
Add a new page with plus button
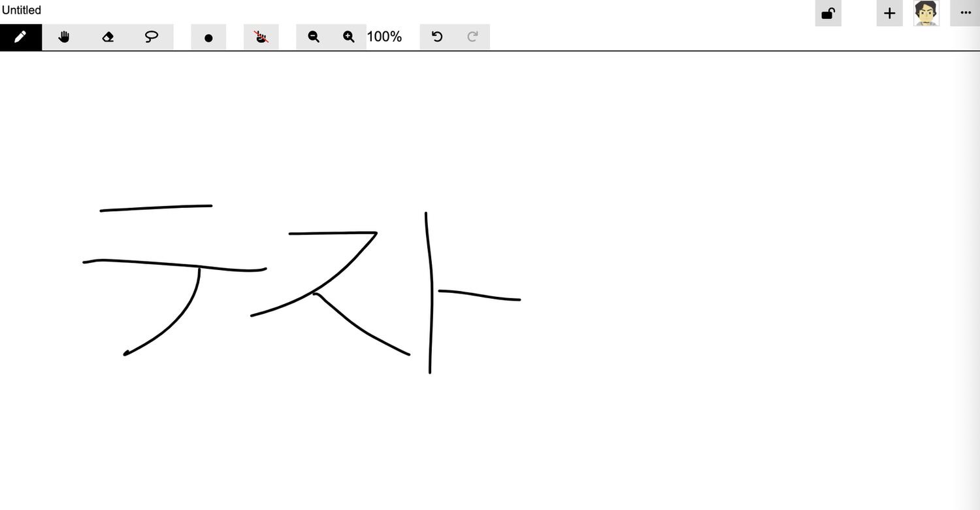tap(889, 13)
